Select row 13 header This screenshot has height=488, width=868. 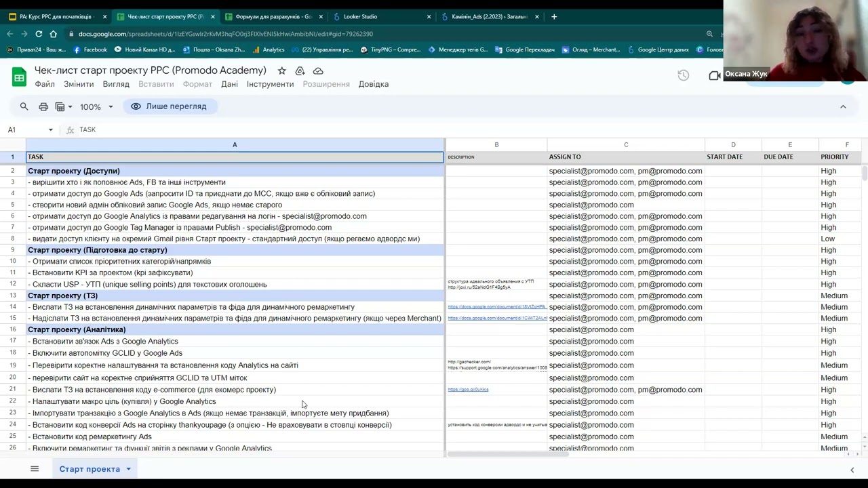click(12, 296)
